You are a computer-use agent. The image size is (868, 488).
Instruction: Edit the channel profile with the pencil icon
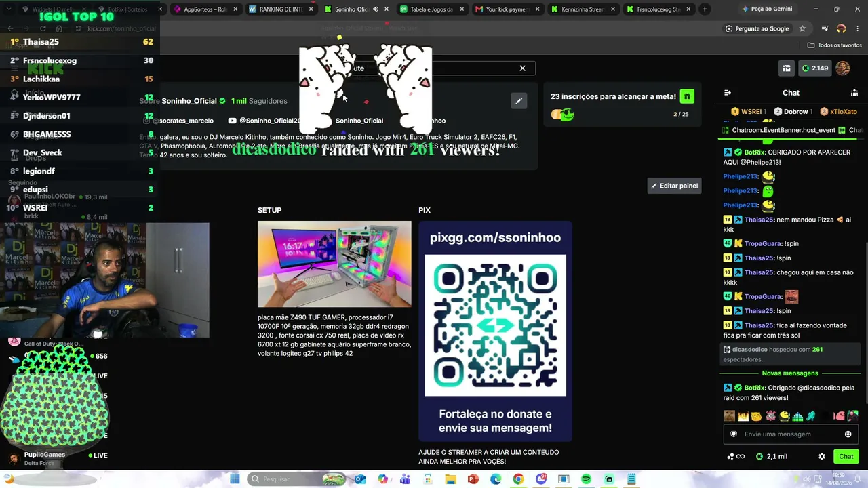coord(519,101)
